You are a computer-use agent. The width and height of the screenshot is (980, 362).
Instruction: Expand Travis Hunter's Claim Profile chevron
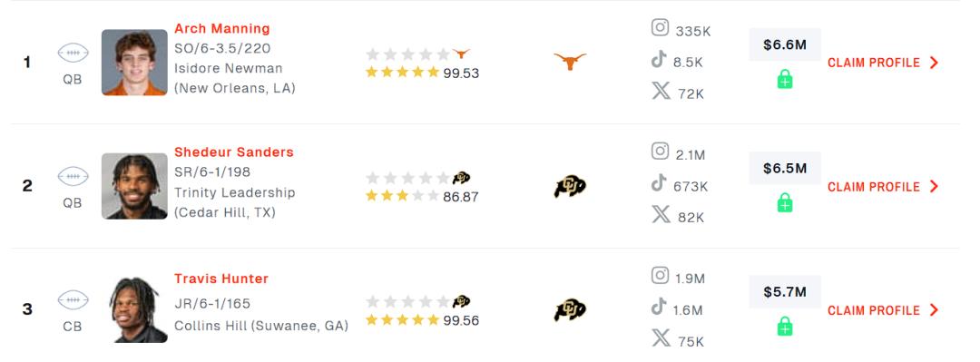pyautogui.click(x=934, y=310)
